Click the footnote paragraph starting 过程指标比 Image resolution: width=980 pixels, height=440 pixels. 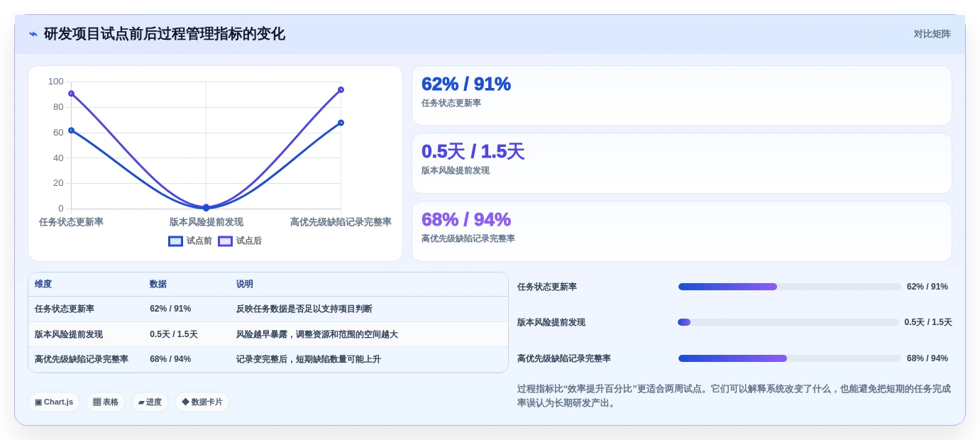(x=734, y=396)
